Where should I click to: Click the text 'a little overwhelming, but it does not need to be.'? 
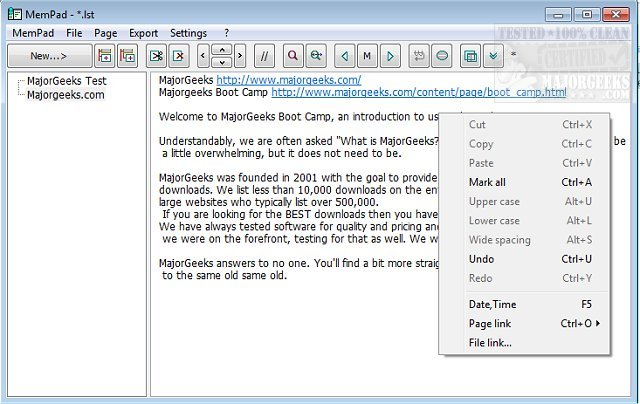(x=282, y=153)
